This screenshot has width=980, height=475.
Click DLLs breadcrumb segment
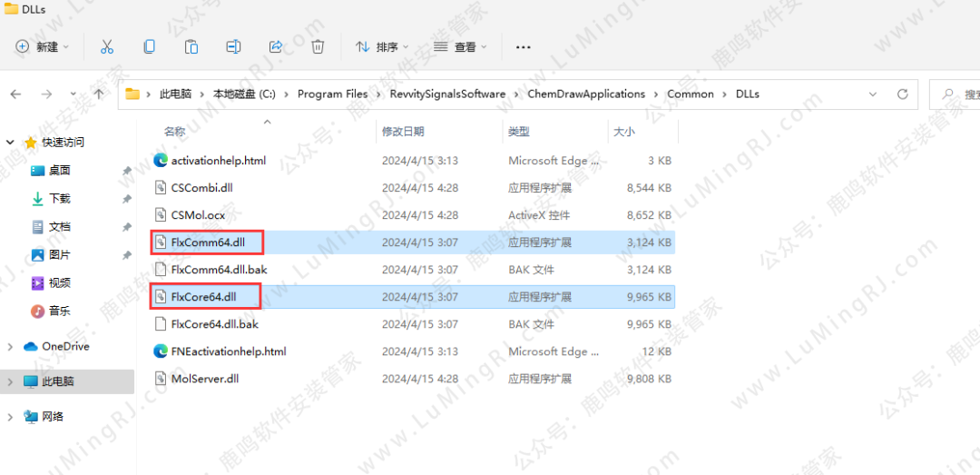tap(748, 94)
